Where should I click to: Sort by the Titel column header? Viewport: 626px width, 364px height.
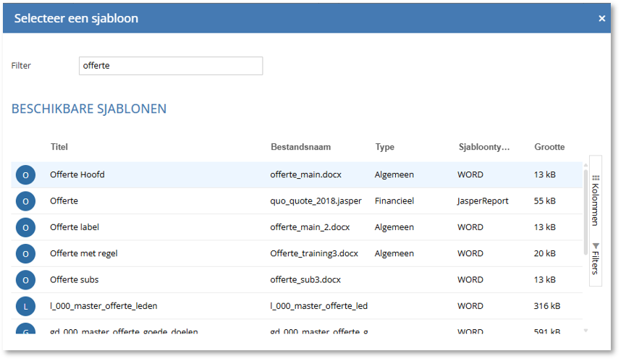tap(59, 147)
